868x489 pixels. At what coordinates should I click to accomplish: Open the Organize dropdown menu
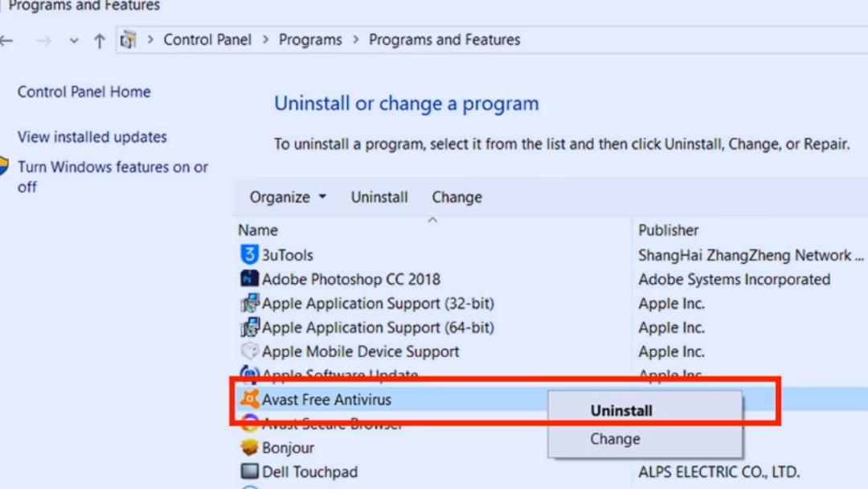click(288, 197)
